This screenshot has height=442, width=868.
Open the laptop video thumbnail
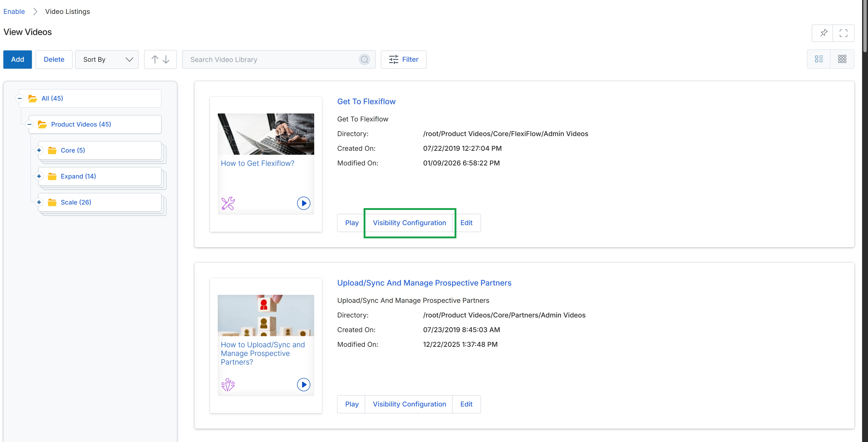point(266,134)
